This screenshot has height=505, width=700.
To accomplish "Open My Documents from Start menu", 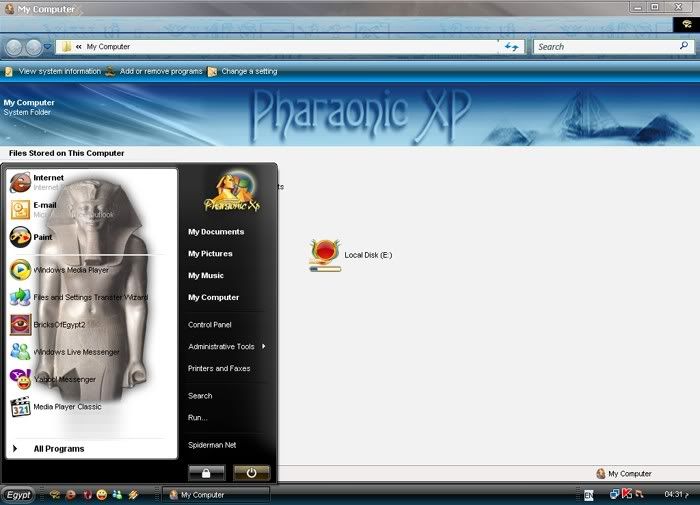I will 216,232.
